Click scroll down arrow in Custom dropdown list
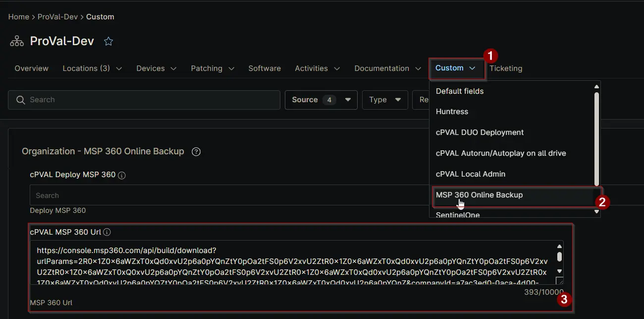 [x=597, y=212]
